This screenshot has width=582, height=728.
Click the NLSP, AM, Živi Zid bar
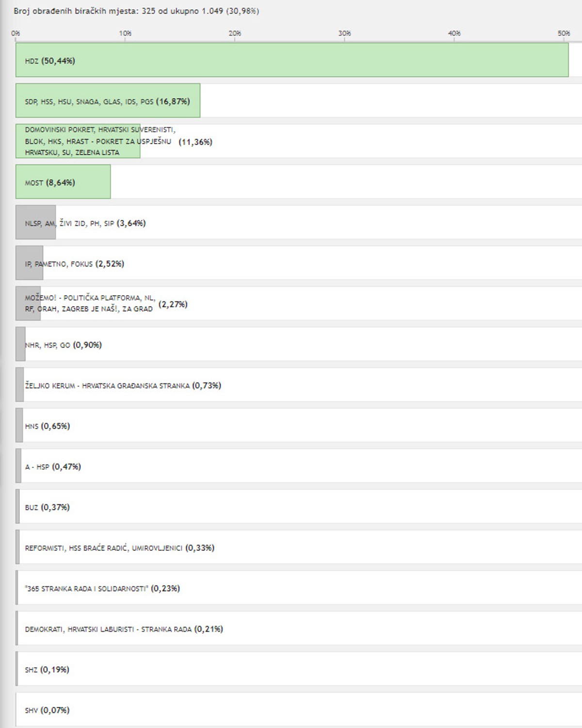(35, 222)
